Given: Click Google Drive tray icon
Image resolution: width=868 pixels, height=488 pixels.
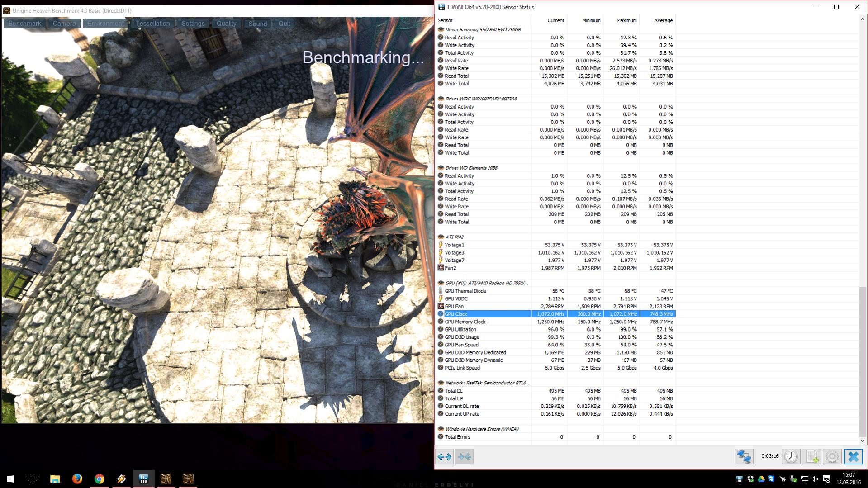Looking at the screenshot, I should [x=761, y=479].
